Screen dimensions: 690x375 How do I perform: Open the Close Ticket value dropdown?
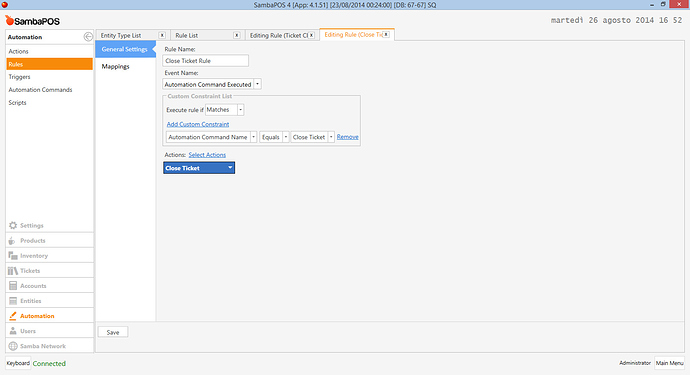331,137
